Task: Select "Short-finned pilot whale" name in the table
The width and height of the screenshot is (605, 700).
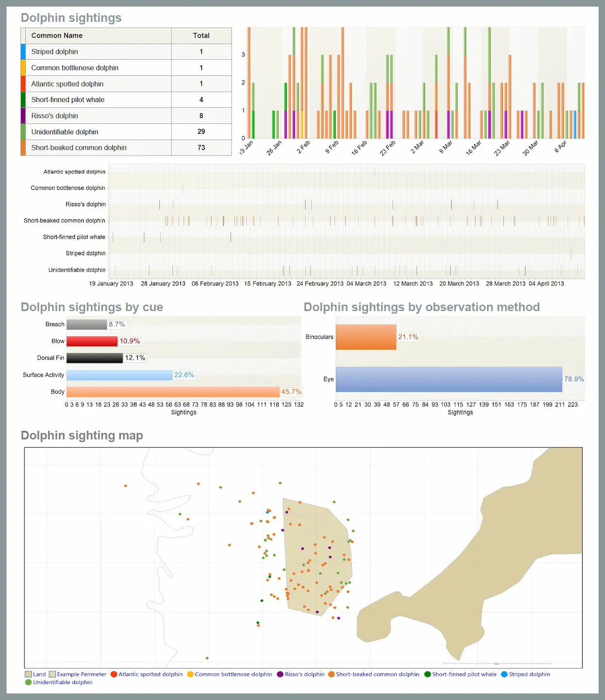Action: pos(68,100)
